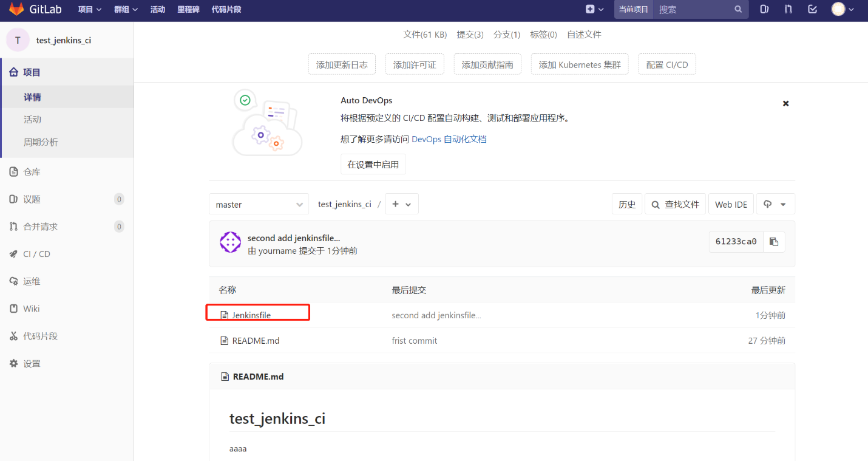868x461 pixels.
Task: Open to-do list checkmark icon
Action: [x=812, y=9]
